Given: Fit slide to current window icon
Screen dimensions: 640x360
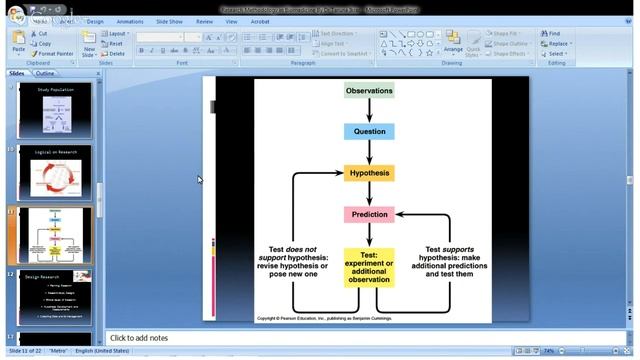Looking at the screenshot, I should tap(627, 351).
